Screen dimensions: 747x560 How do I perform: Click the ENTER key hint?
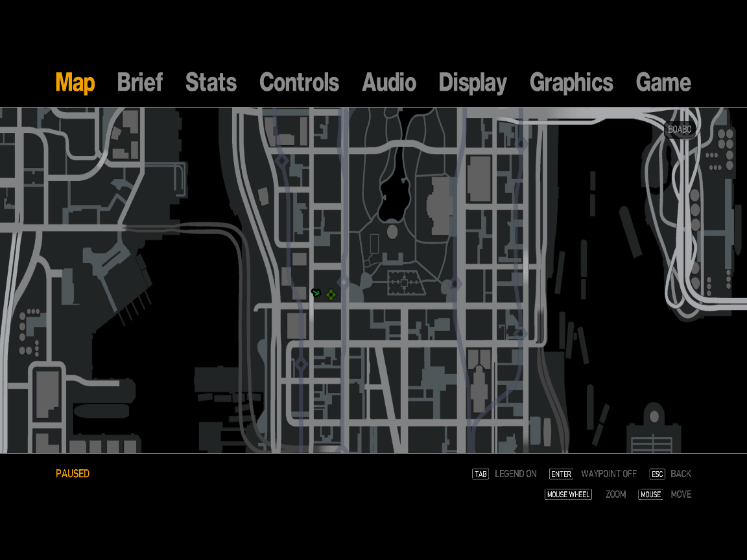click(x=561, y=474)
